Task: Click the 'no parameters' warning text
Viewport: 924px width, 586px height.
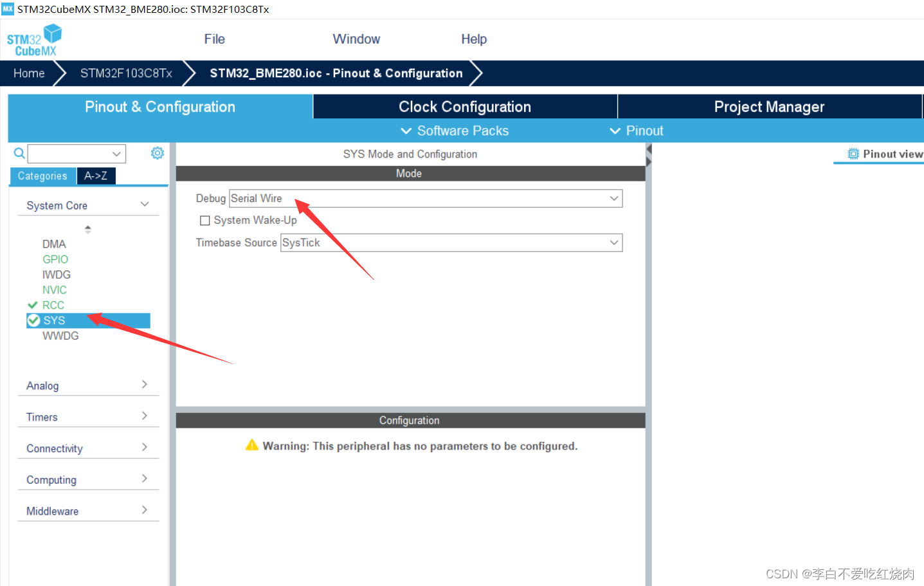Action: pos(421,446)
